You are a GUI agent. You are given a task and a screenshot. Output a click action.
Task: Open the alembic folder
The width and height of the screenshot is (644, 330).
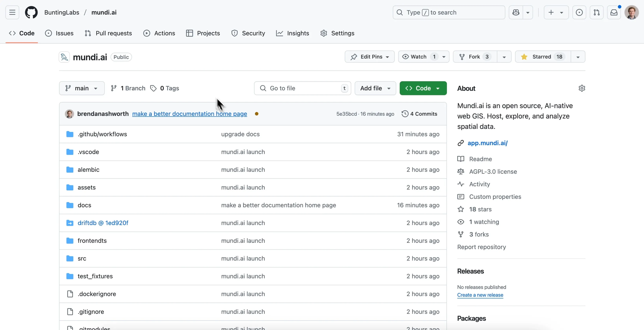89,170
